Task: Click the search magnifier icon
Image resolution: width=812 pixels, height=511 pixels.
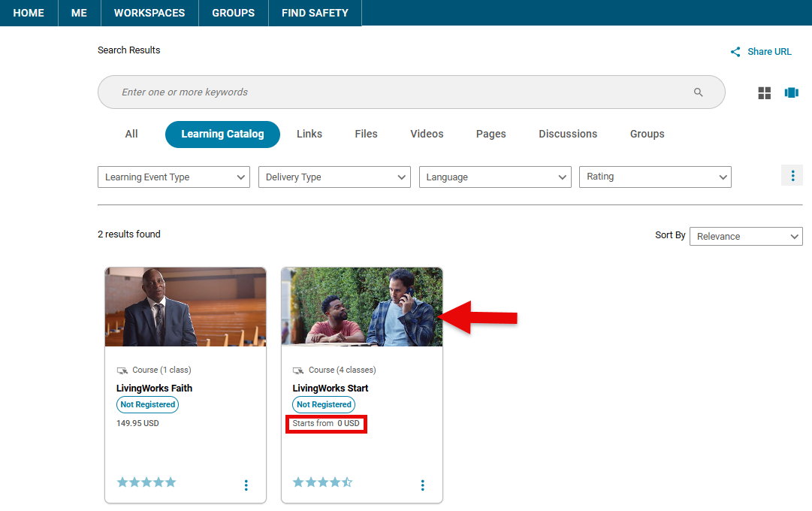Action: pyautogui.click(x=698, y=92)
